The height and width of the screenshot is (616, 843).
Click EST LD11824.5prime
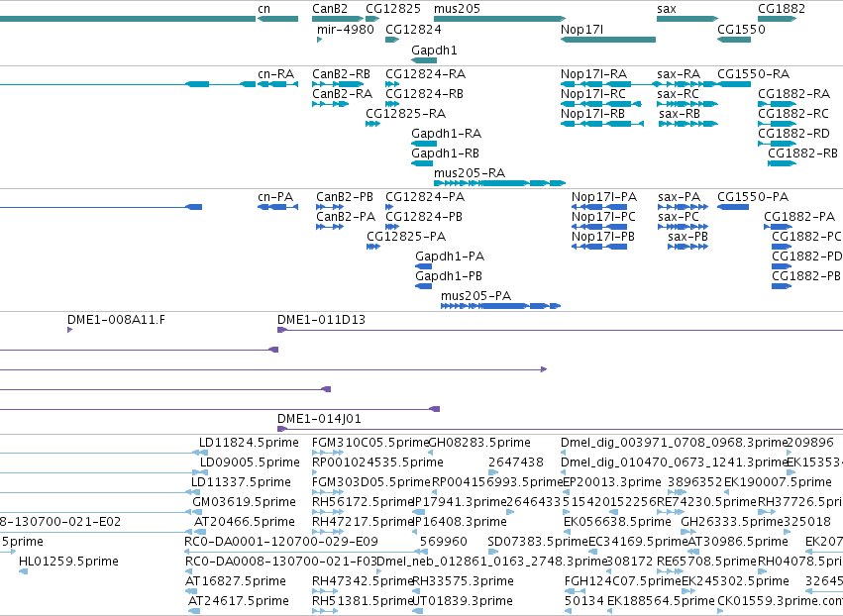[249, 443]
